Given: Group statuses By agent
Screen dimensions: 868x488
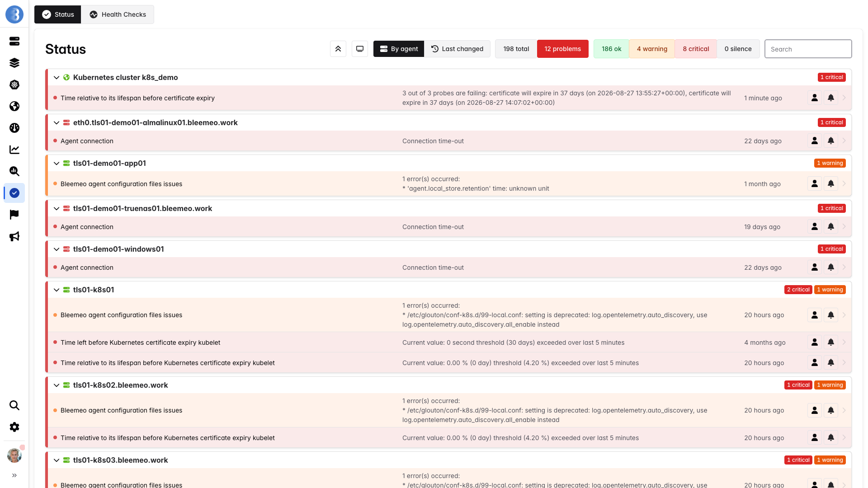Looking at the screenshot, I should pos(399,49).
